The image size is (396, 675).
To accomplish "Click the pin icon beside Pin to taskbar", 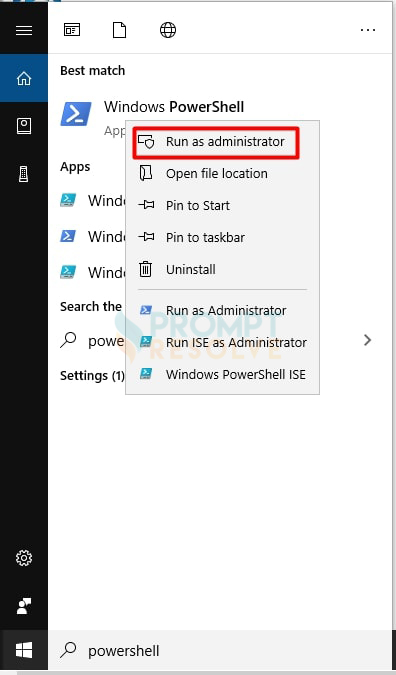I will [x=146, y=237].
